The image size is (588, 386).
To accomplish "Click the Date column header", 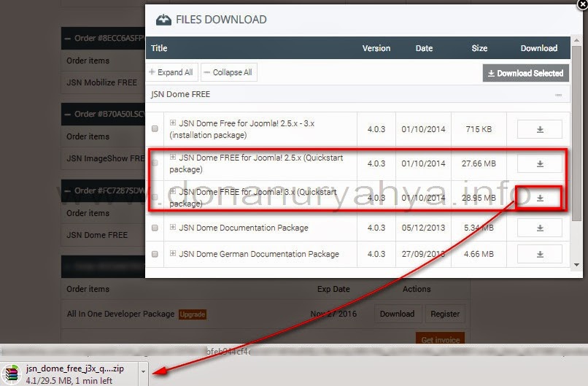I will [424, 48].
